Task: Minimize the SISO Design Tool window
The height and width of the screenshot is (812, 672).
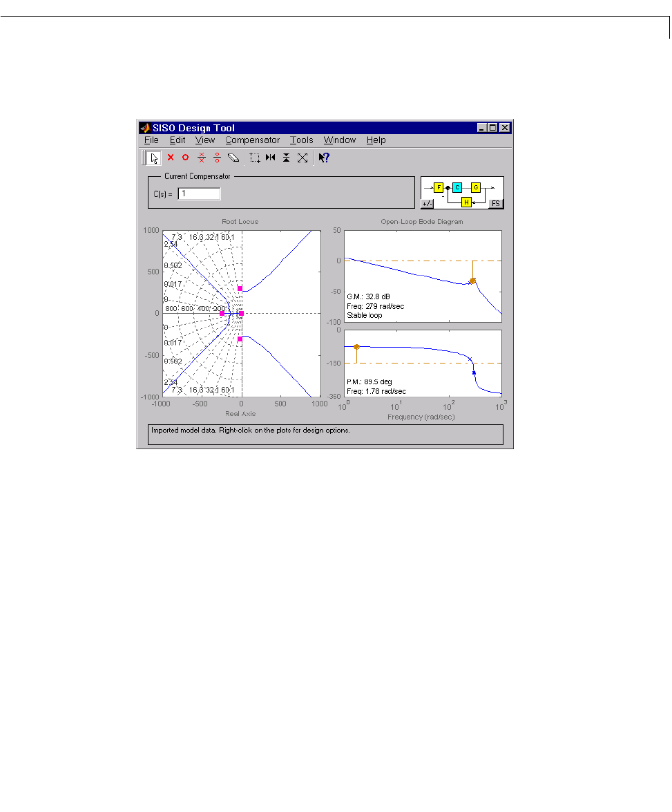Action: (481, 128)
